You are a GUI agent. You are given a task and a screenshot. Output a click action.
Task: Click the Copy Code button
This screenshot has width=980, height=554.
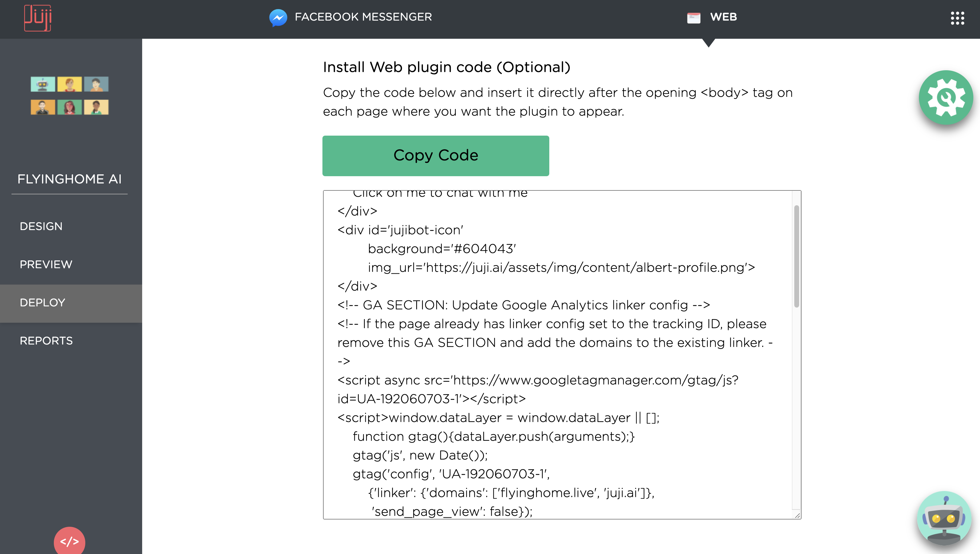pos(436,156)
